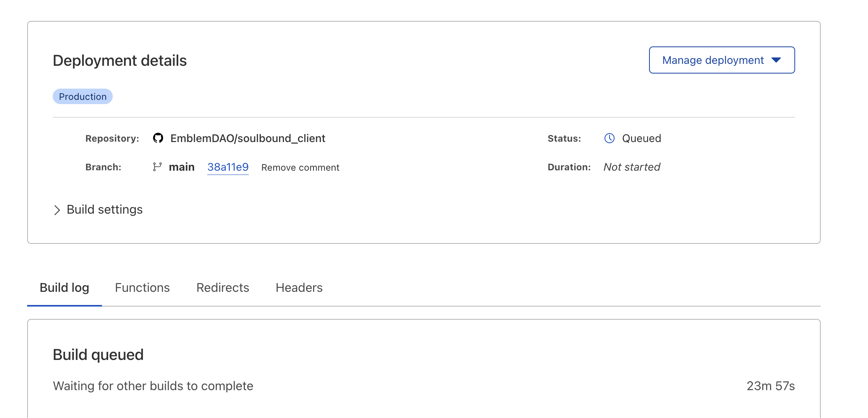The height and width of the screenshot is (418, 868).
Task: Click the clock icon beside Queued status
Action: point(610,138)
